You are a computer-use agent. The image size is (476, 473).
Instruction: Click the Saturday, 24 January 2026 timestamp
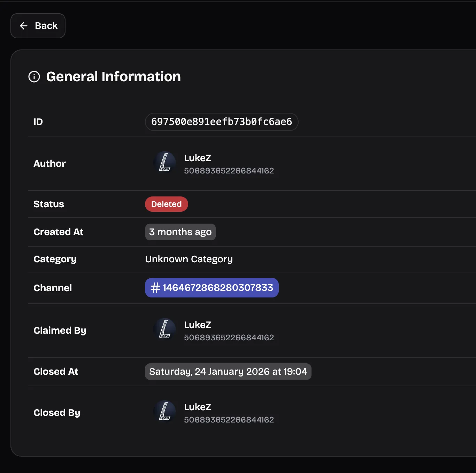point(228,372)
